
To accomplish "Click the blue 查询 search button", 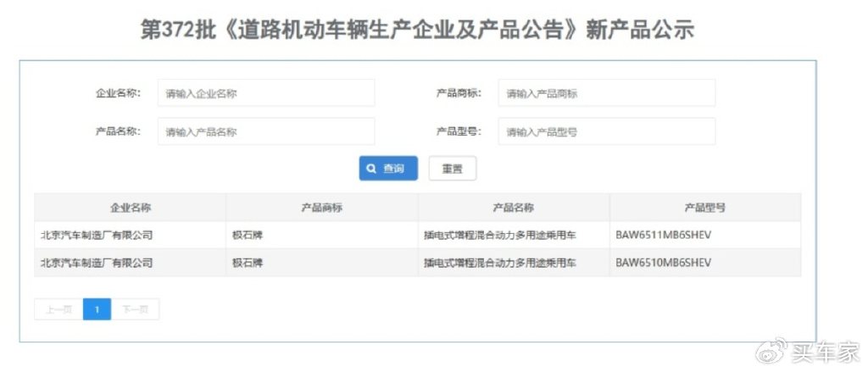I will pos(388,169).
